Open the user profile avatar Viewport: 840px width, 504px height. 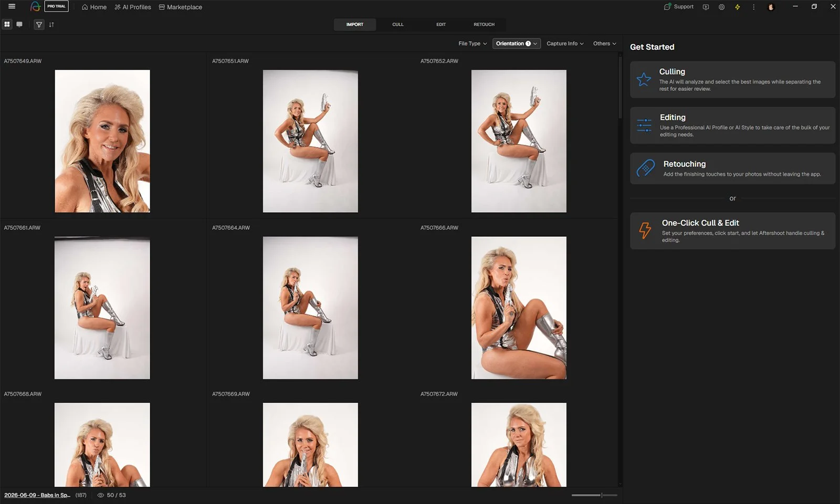click(771, 7)
